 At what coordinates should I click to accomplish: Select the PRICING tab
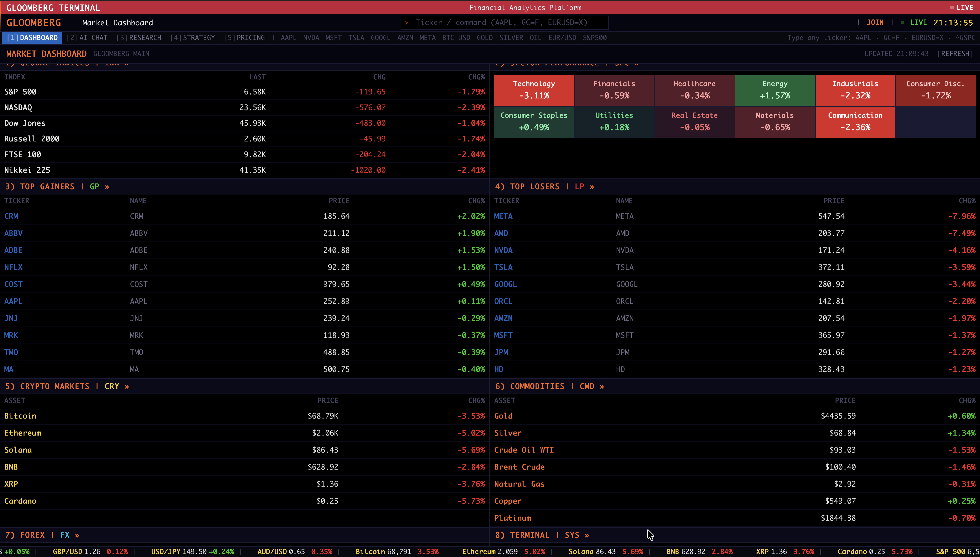tap(245, 38)
